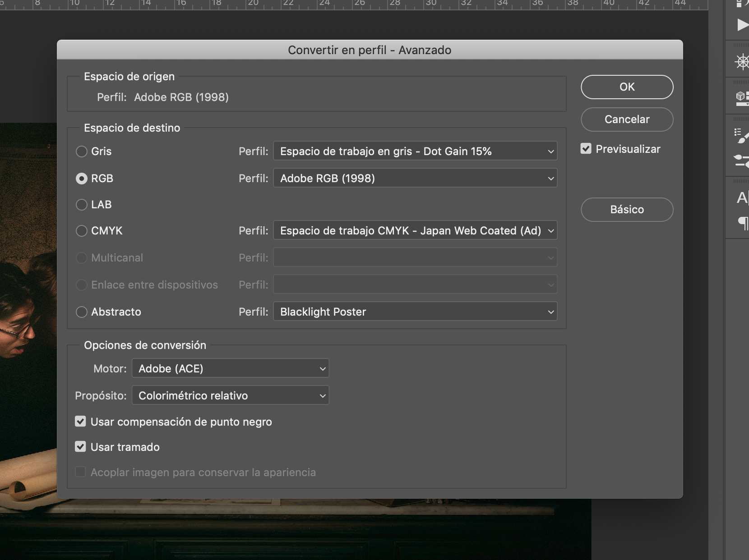Image resolution: width=749 pixels, height=560 pixels.
Task: Click the Cancelar button
Action: [627, 119]
